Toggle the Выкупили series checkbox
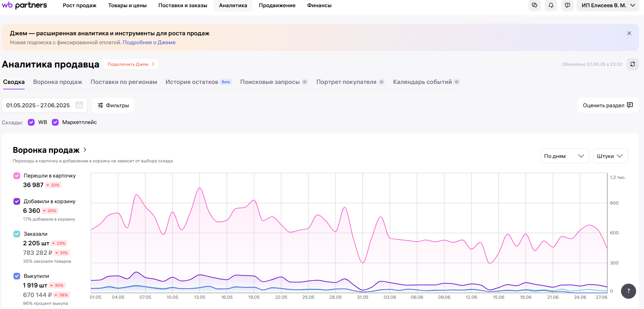This screenshot has height=309, width=644. pyautogui.click(x=17, y=276)
